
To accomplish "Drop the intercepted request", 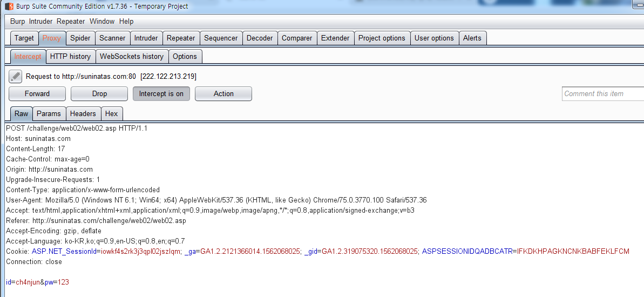I will (99, 93).
